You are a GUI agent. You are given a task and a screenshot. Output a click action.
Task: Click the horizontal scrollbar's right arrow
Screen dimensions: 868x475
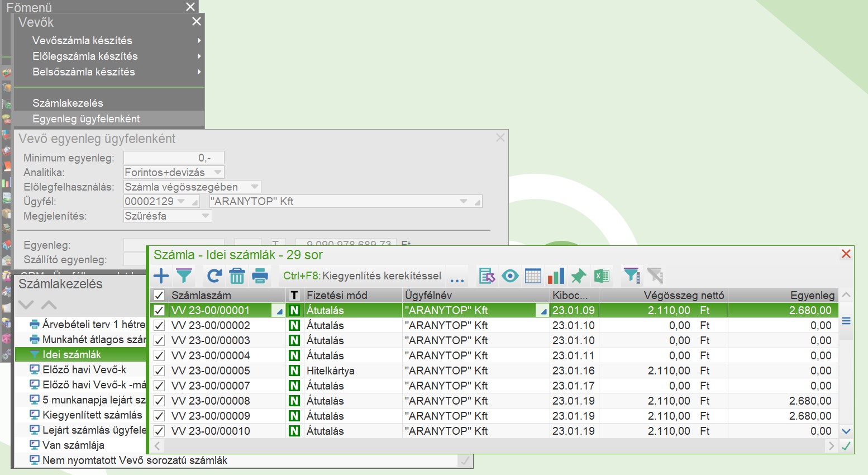(831, 446)
